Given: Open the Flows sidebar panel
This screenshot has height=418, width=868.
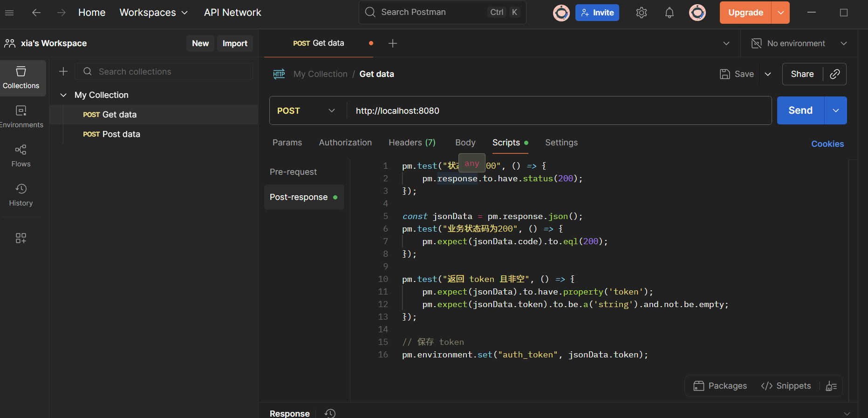Looking at the screenshot, I should pyautogui.click(x=21, y=156).
